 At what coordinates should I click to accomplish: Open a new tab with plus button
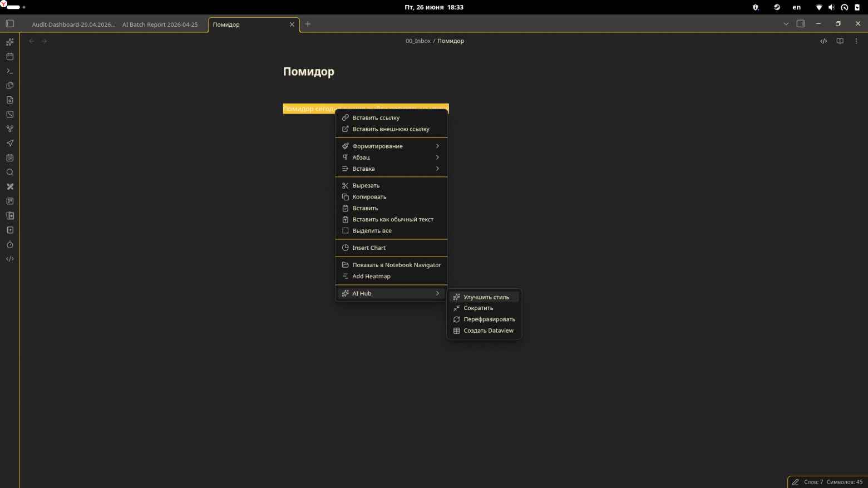click(x=308, y=24)
